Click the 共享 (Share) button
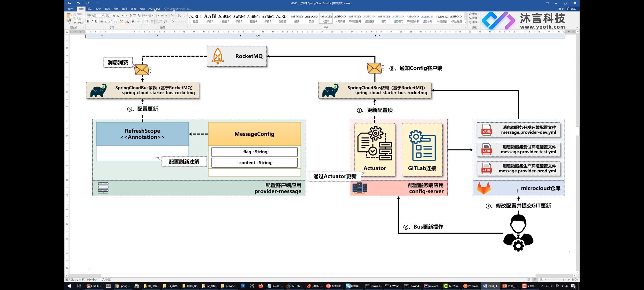Viewport: 644px width, 290px height. (x=571, y=9)
